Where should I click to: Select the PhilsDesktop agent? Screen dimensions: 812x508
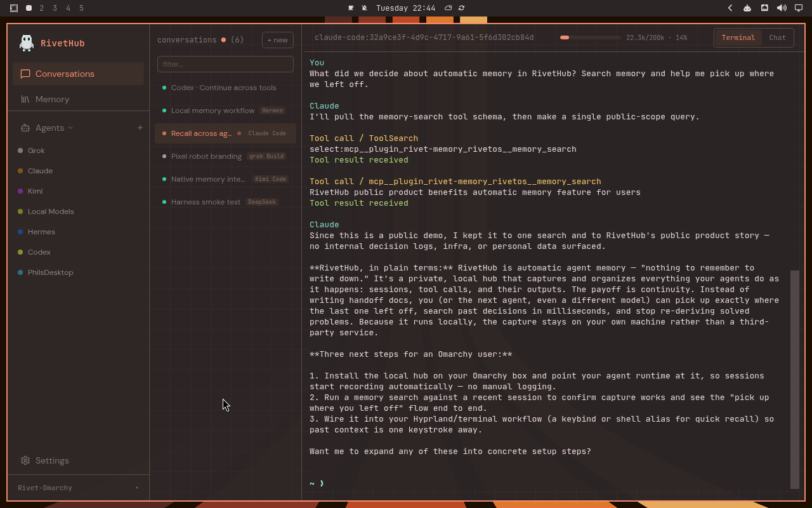(x=79, y=272)
